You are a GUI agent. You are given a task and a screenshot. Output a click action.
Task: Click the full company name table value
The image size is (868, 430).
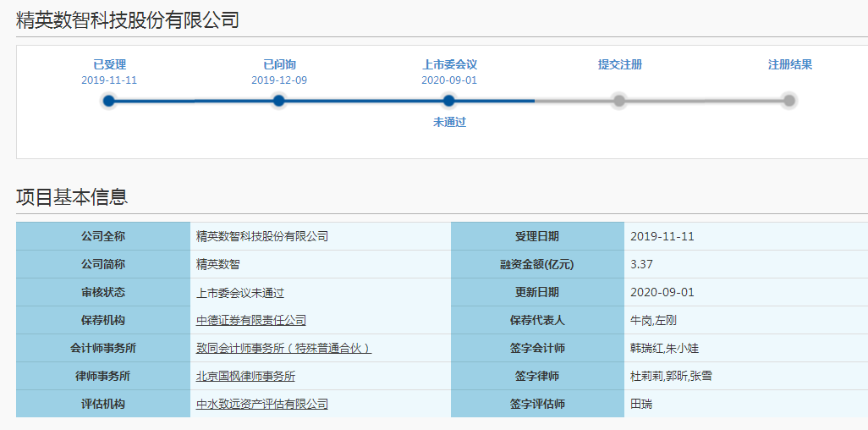262,237
